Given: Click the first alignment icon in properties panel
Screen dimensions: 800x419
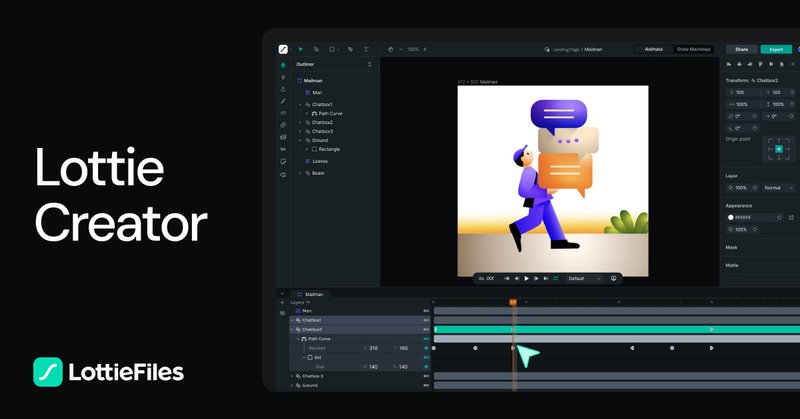Looking at the screenshot, I should [729, 64].
